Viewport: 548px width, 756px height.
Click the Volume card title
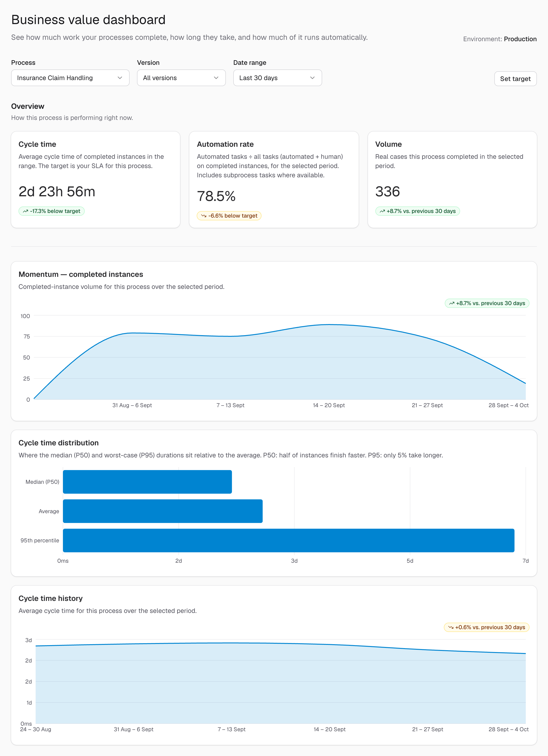point(388,144)
